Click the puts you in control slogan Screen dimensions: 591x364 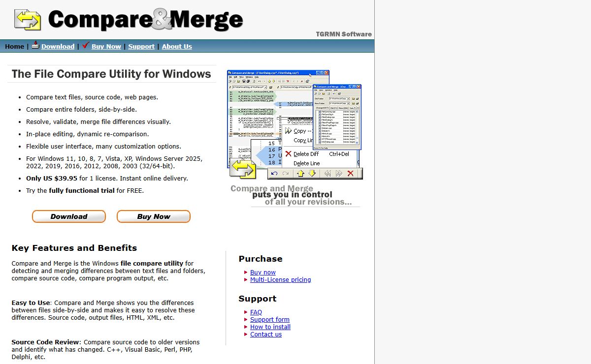tap(292, 194)
